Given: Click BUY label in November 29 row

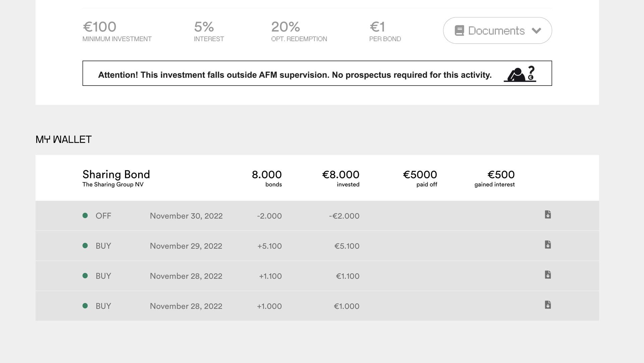Looking at the screenshot, I should 103,246.
